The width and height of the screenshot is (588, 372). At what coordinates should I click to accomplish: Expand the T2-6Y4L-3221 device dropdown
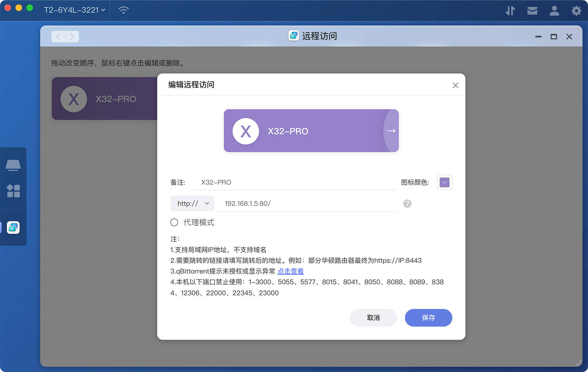74,10
